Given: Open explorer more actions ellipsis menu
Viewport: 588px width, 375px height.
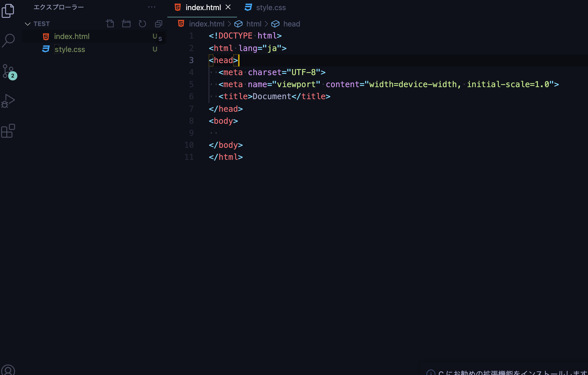Looking at the screenshot, I should click(152, 7).
